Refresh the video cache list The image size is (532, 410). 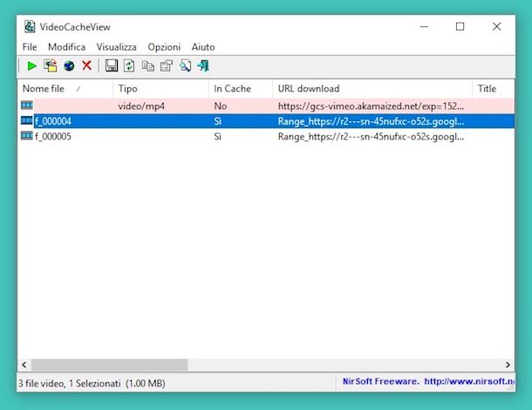coord(129,65)
